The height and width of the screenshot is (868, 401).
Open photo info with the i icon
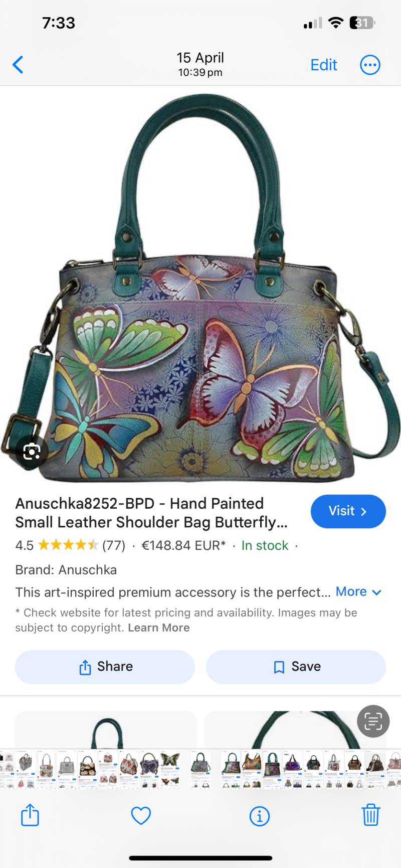[260, 816]
